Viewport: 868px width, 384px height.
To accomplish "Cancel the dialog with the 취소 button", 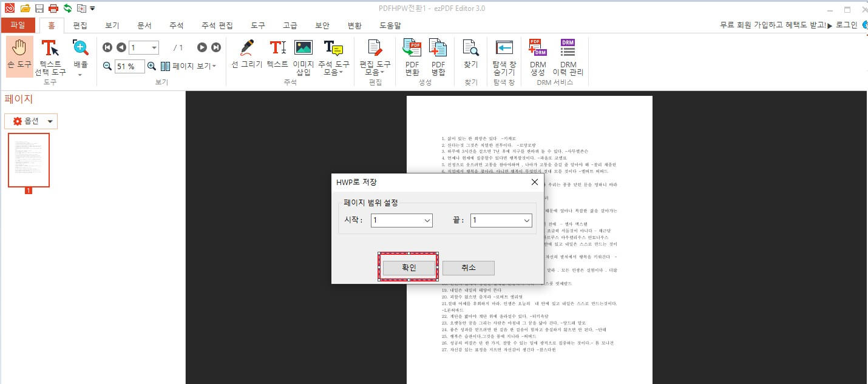I will point(468,268).
